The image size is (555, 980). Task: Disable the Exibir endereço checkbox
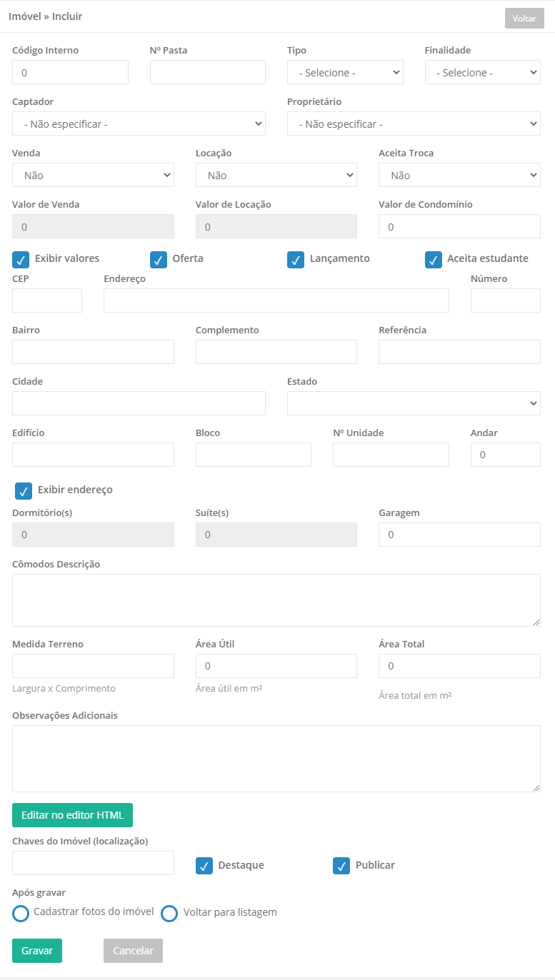[x=24, y=491]
